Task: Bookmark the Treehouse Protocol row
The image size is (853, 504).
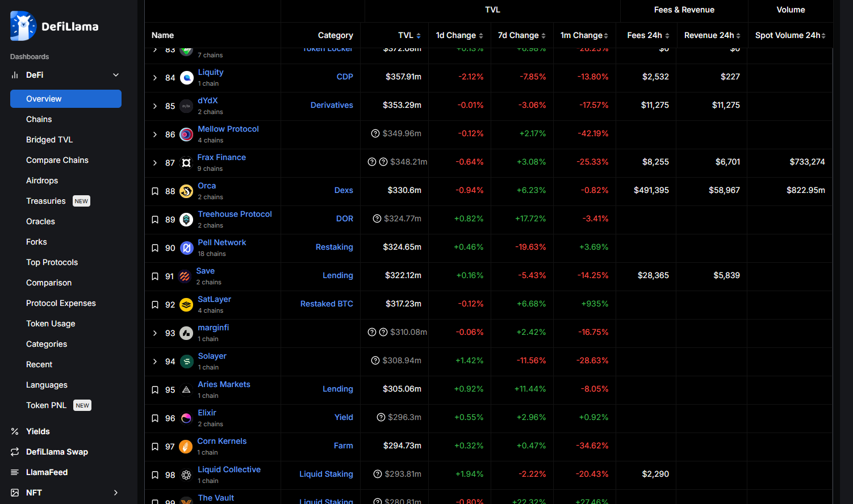Action: [x=155, y=220]
